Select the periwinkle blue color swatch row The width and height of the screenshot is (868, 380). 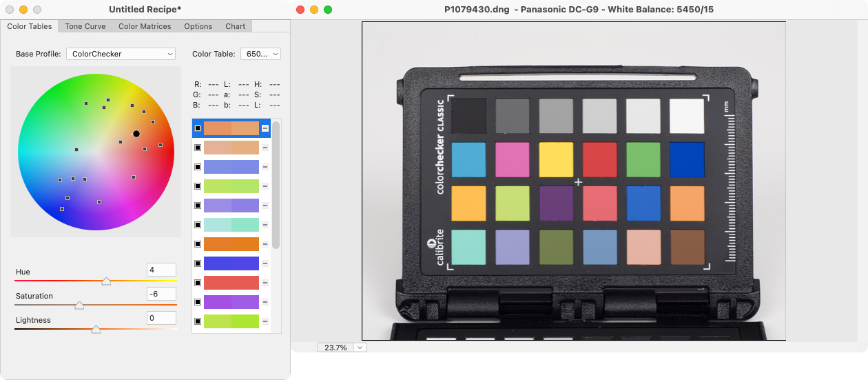point(231,167)
